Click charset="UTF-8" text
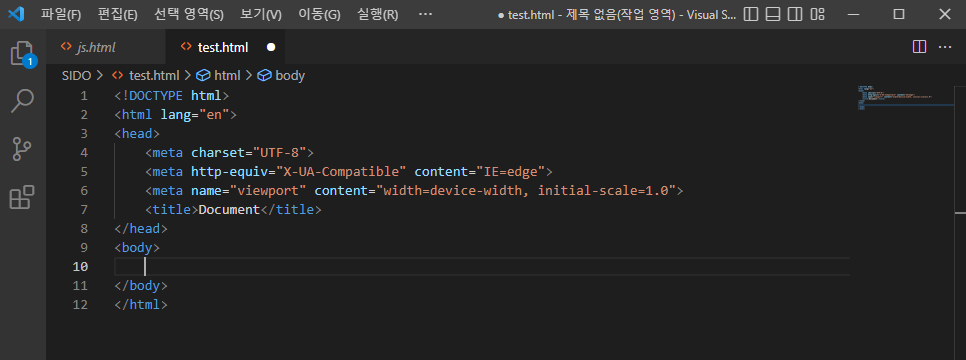966x360 pixels. (249, 153)
